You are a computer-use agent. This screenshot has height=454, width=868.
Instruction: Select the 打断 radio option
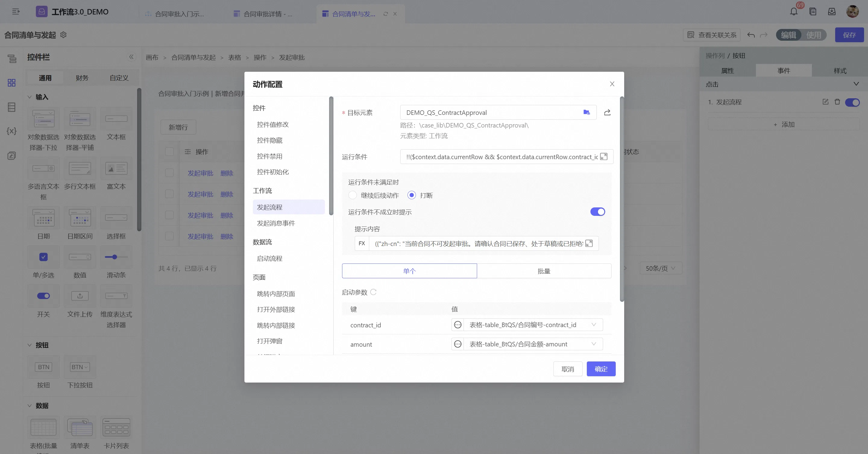pyautogui.click(x=411, y=195)
